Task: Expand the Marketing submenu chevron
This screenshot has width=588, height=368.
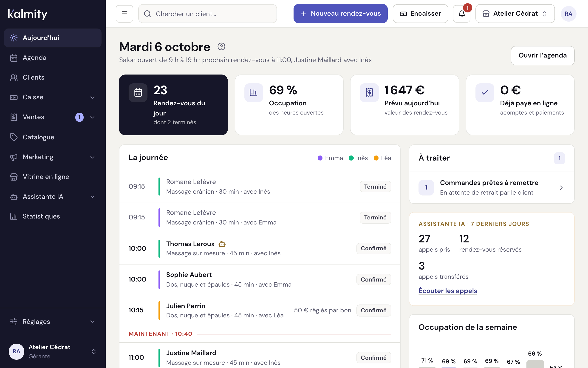Action: 92,157
